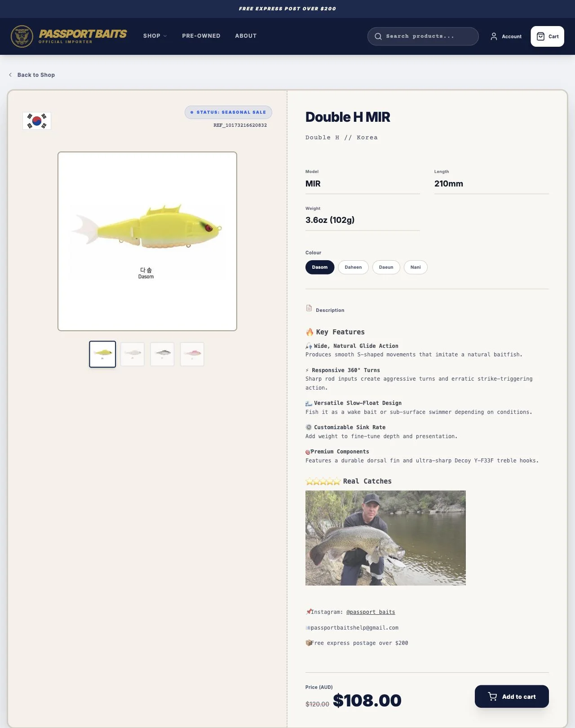Click the Account user icon
The height and width of the screenshot is (728, 575).
pyautogui.click(x=494, y=36)
